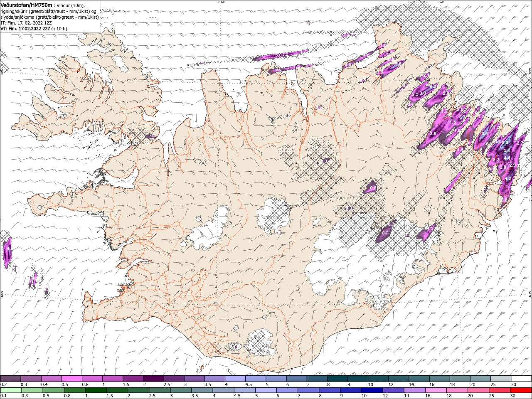This screenshot has height=399, width=532.
Task: Pick the white 30 swatch in upper legend row
Action: (x=521, y=379)
